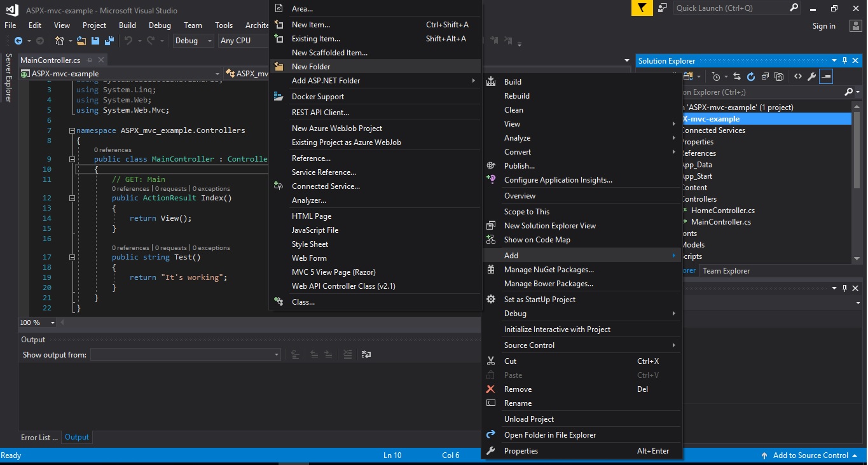
Task: Select New Item... in Add submenu
Action: pyautogui.click(x=375, y=25)
